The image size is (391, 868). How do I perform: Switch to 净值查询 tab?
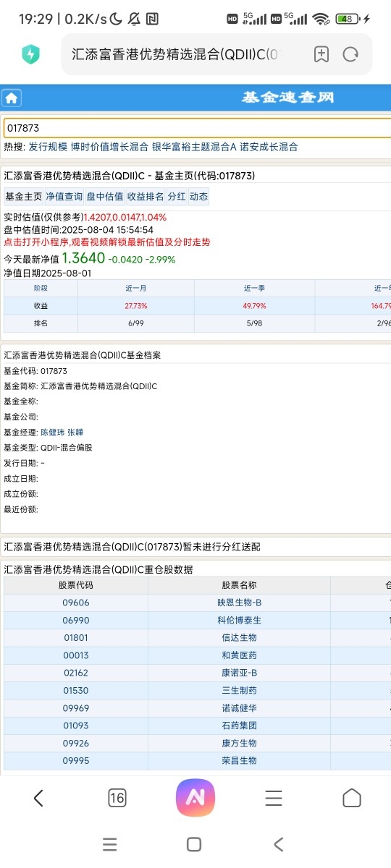click(64, 196)
